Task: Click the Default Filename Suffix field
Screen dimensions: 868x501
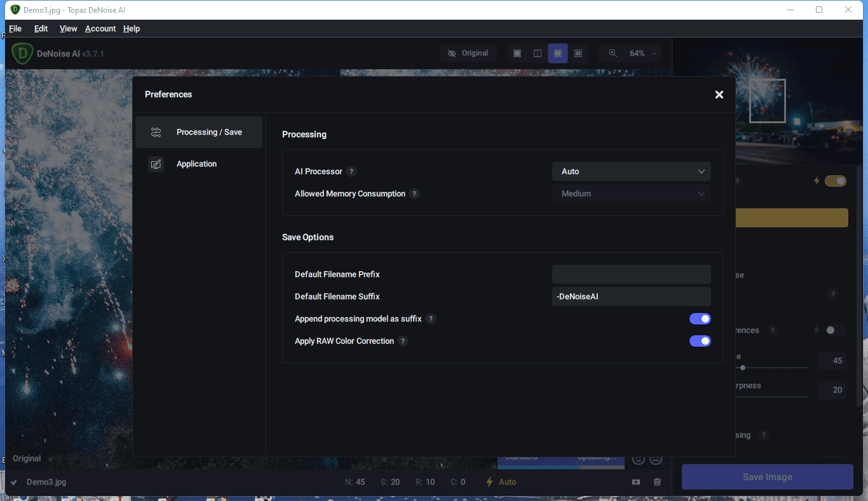Action: coord(632,297)
